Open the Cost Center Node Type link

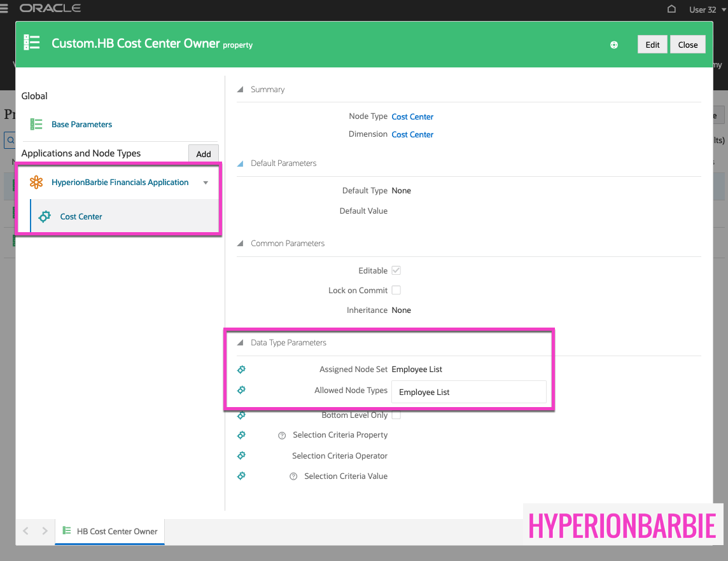[x=412, y=117]
